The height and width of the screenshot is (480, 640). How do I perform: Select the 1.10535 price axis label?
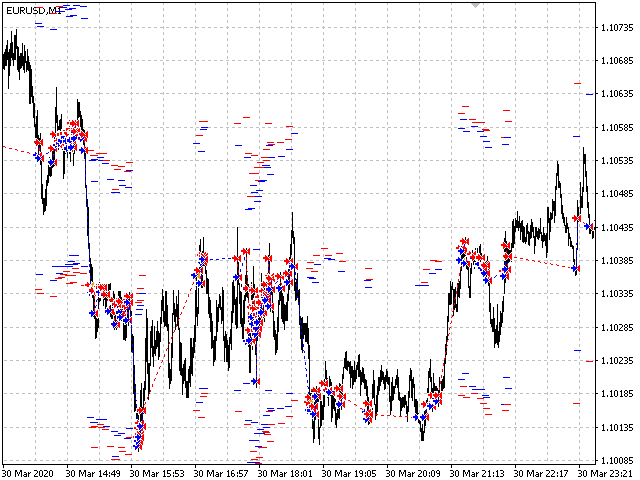(x=617, y=160)
